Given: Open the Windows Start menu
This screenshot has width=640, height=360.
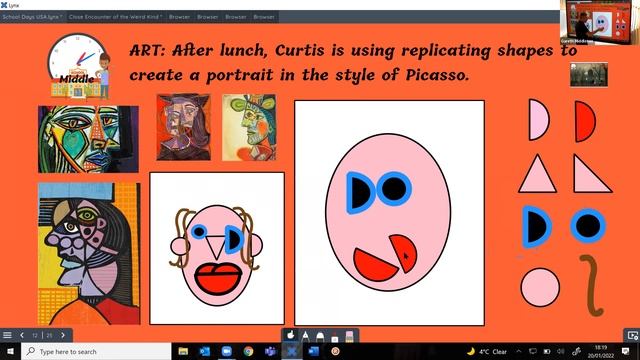Looking at the screenshot, I should coord(10,351).
